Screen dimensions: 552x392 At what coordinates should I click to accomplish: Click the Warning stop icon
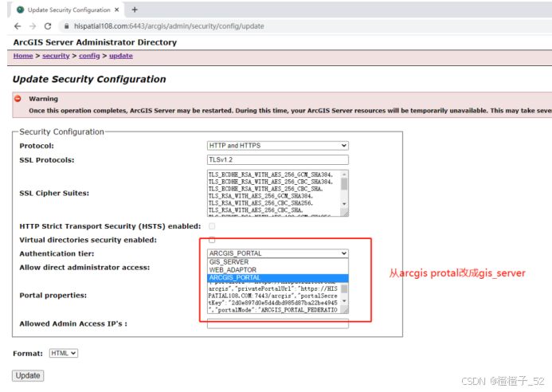(x=18, y=99)
